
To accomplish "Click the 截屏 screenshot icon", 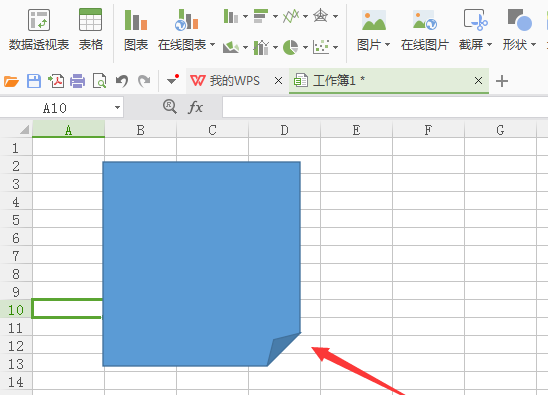I will coord(475,19).
